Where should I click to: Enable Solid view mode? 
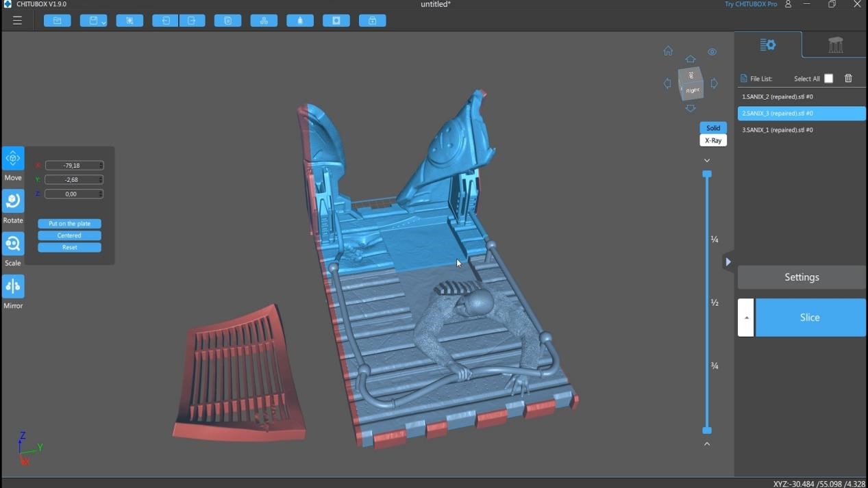(713, 128)
